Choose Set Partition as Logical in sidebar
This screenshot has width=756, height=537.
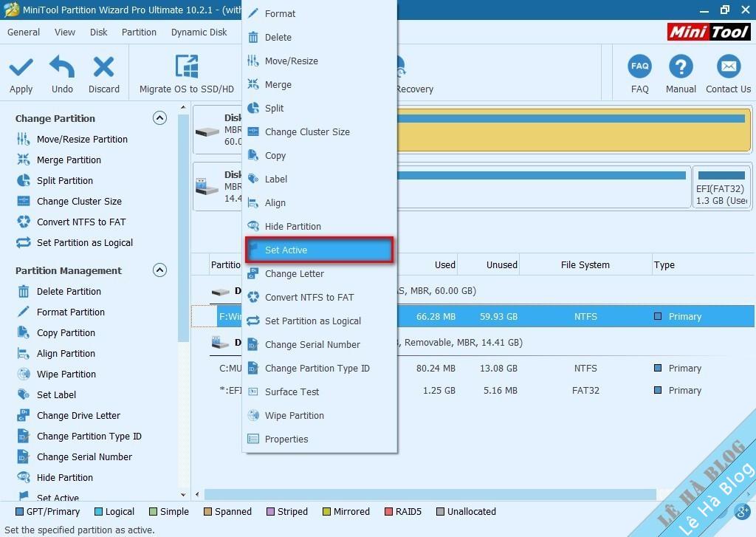(75, 243)
